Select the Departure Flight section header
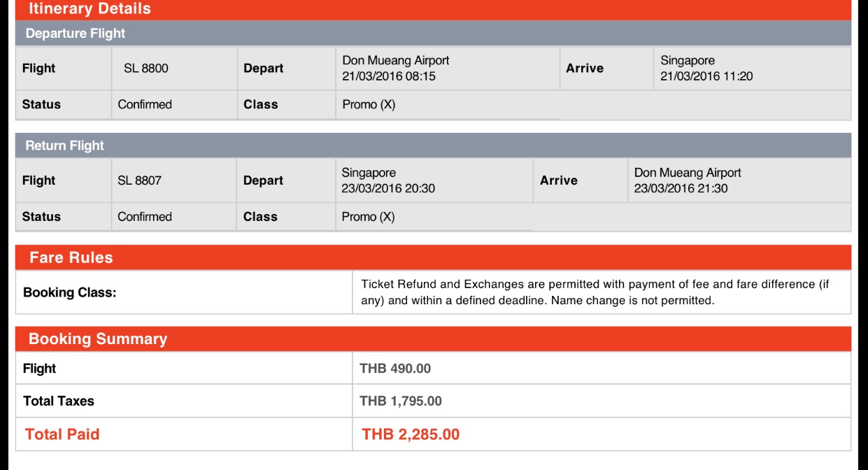The width and height of the screenshot is (868, 470). pos(434,34)
